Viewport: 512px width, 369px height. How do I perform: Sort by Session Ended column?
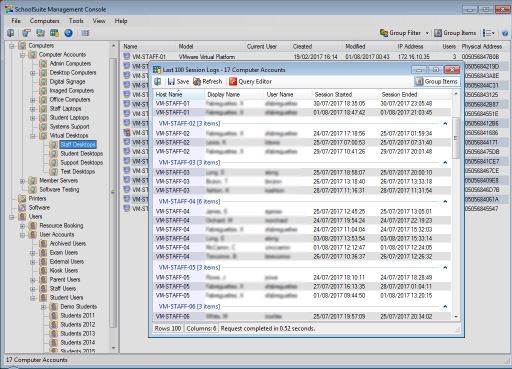[416, 95]
